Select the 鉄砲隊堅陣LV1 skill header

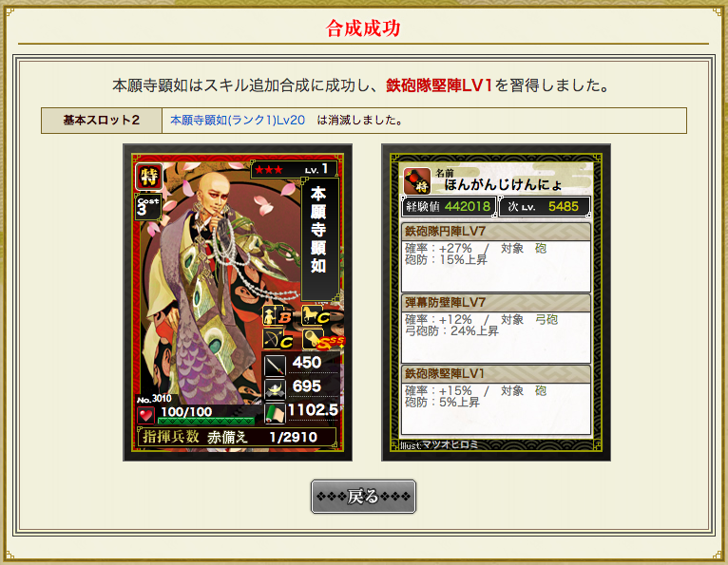[496, 373]
